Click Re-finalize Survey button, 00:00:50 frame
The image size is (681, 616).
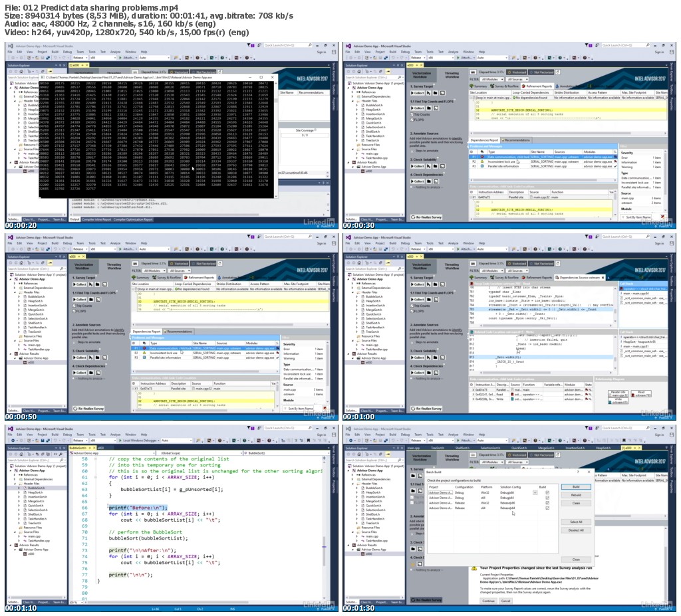pyautogui.click(x=88, y=409)
